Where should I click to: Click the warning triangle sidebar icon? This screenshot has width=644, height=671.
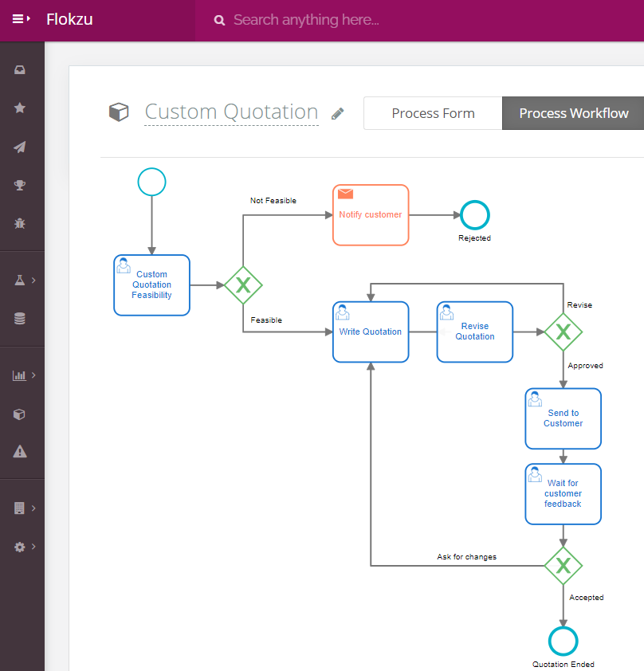tap(20, 452)
